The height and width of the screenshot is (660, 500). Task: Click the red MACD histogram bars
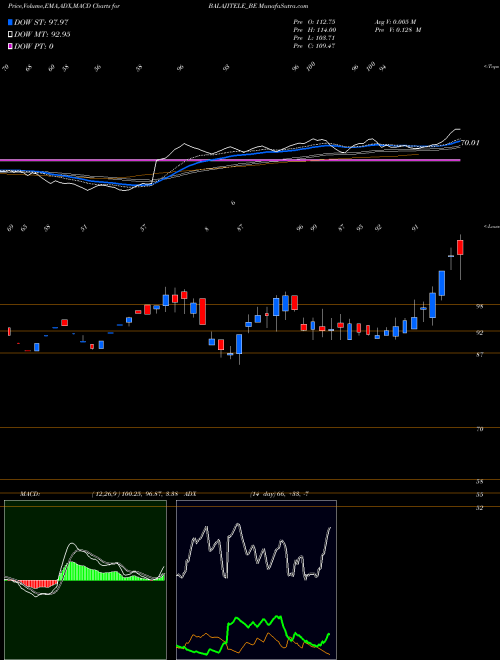tap(38, 584)
